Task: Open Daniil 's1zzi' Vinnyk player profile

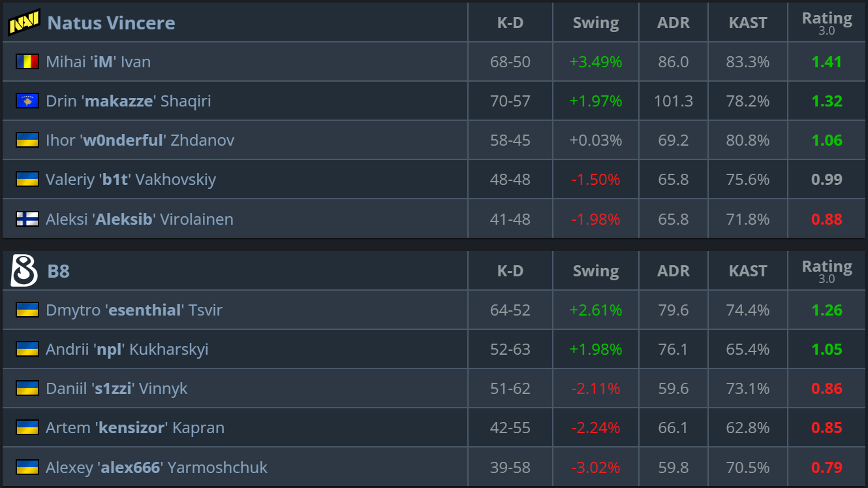Action: pos(116,389)
